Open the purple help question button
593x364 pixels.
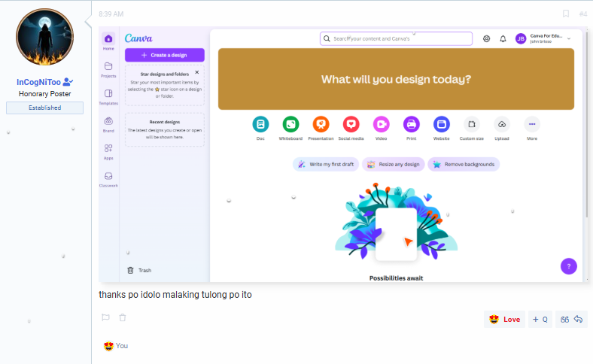[568, 266]
